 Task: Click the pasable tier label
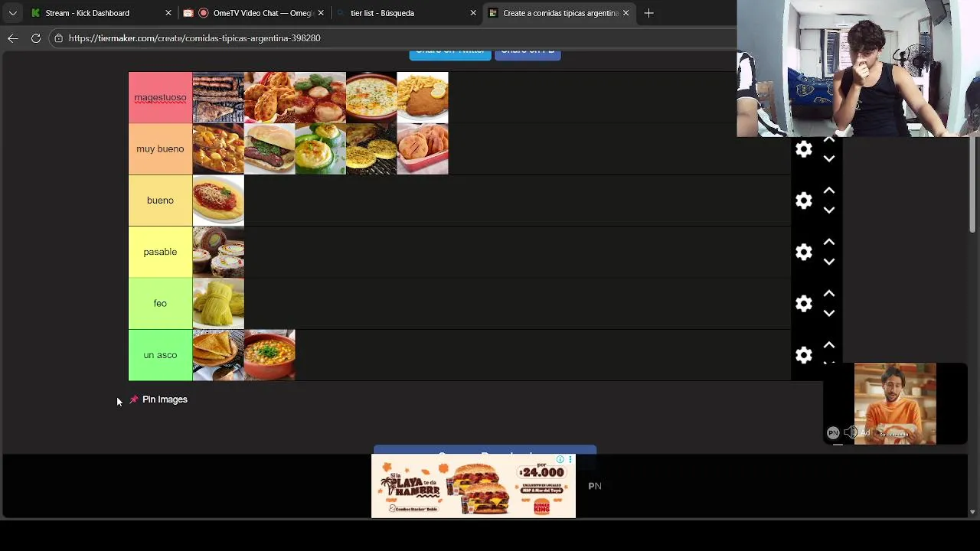point(160,252)
